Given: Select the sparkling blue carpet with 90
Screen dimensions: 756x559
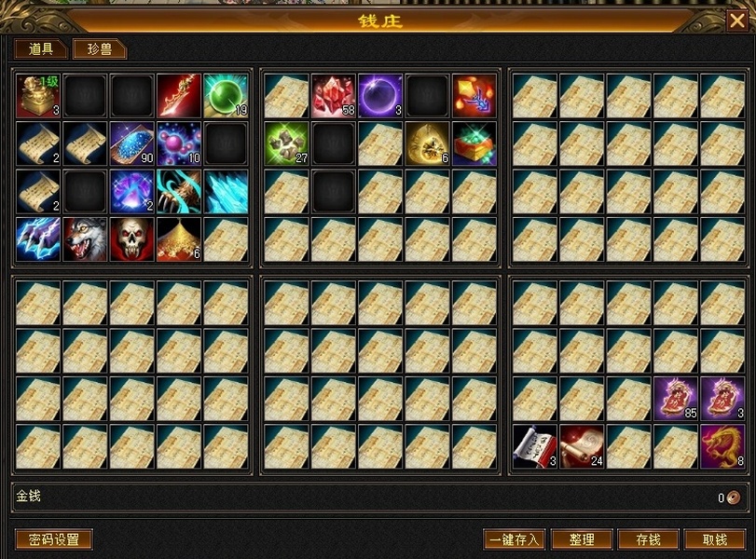Looking at the screenshot, I should click(x=131, y=143).
